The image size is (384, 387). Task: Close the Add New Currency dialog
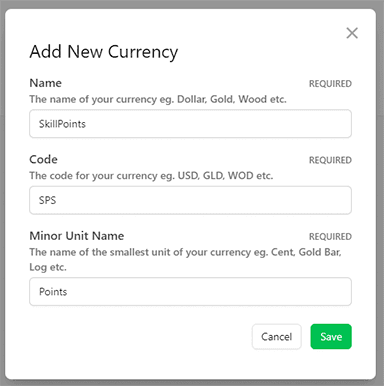(352, 33)
